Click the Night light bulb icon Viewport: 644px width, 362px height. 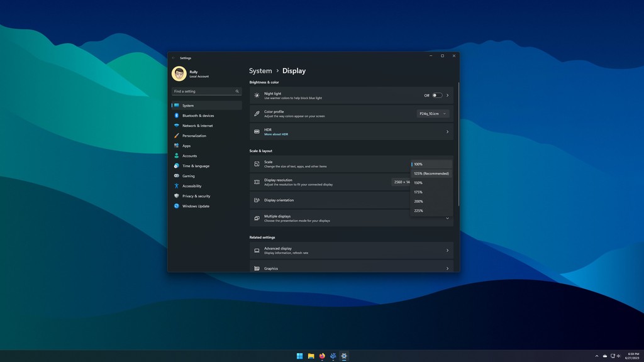(256, 95)
